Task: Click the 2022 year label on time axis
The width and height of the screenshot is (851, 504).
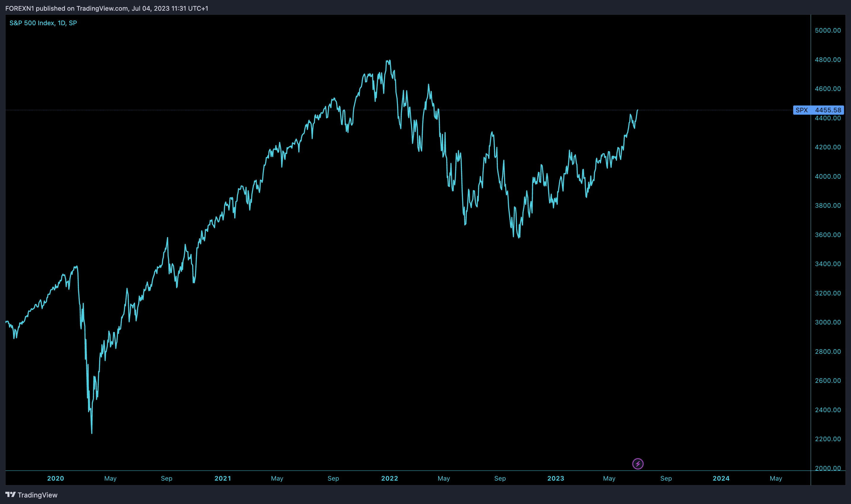Action: pos(390,478)
